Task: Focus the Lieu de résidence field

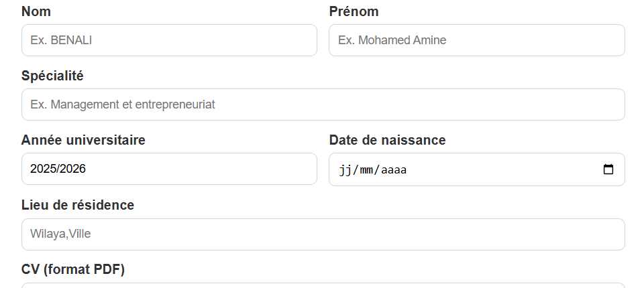Action: pyautogui.click(x=323, y=234)
